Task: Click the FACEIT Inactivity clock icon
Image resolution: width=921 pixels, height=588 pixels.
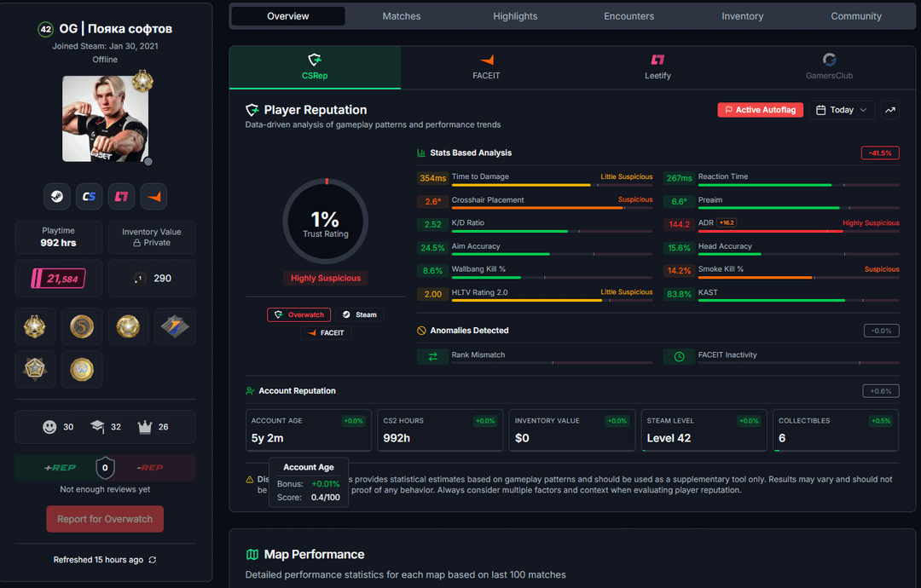Action: coord(679,356)
